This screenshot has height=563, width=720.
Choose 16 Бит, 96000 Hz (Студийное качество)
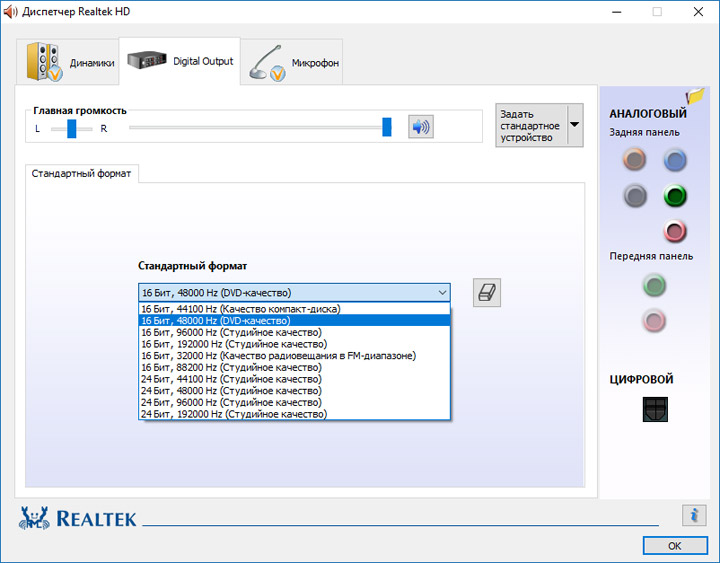[294, 332]
